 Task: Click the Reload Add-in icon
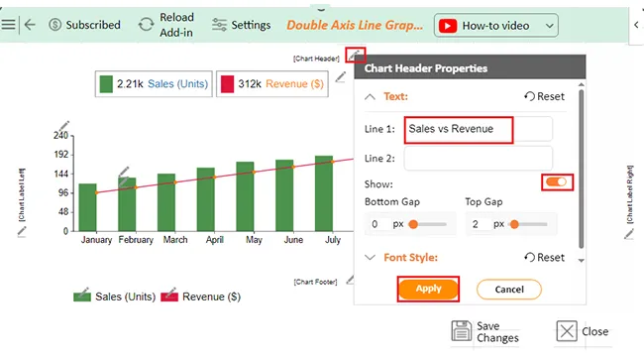(146, 25)
